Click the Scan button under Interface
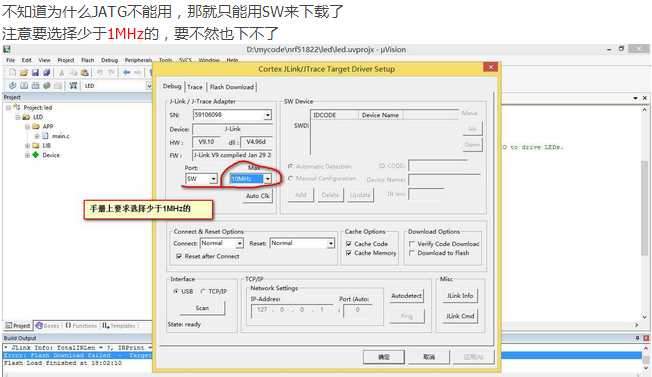Viewport: 652px width, 377px height. point(202,308)
